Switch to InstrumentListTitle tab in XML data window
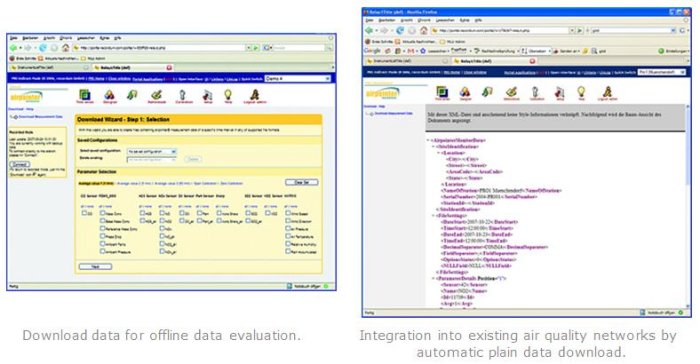700x364 pixels. [x=406, y=61]
